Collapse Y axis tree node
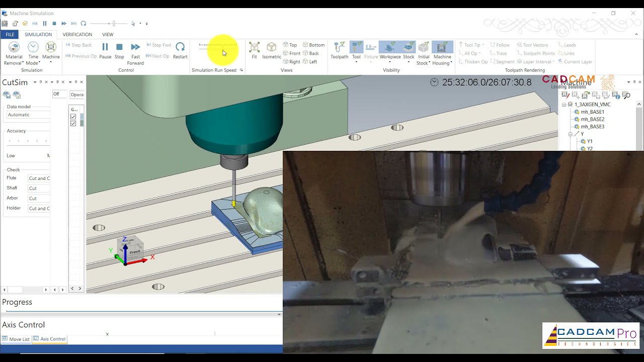This screenshot has width=644, height=362. click(571, 134)
